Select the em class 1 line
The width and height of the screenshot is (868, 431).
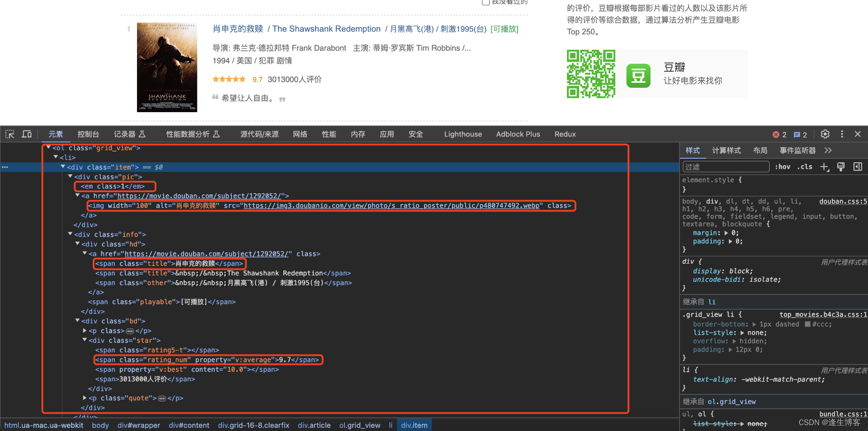(113, 186)
